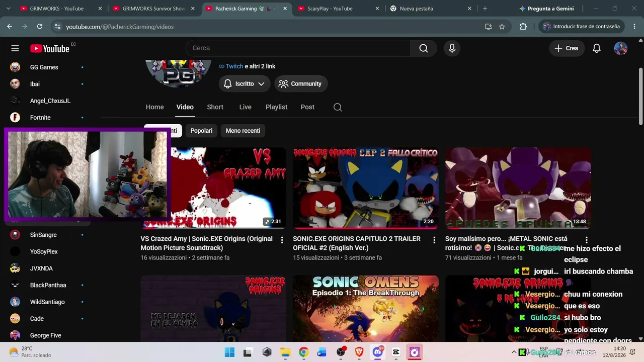Open CapCut from the taskbar
The height and width of the screenshot is (362, 644).
point(396,352)
